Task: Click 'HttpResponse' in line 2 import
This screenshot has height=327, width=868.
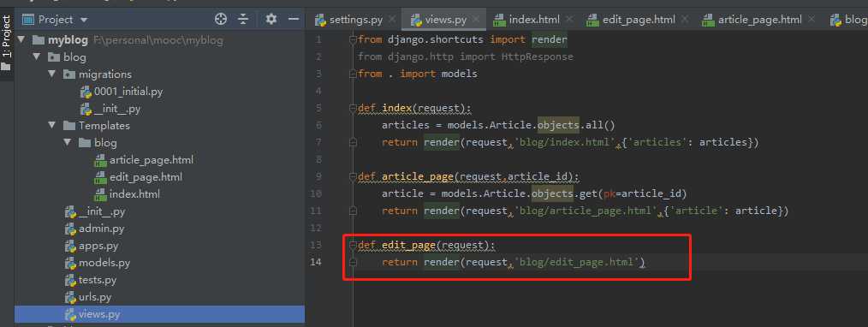Action: [x=538, y=57]
